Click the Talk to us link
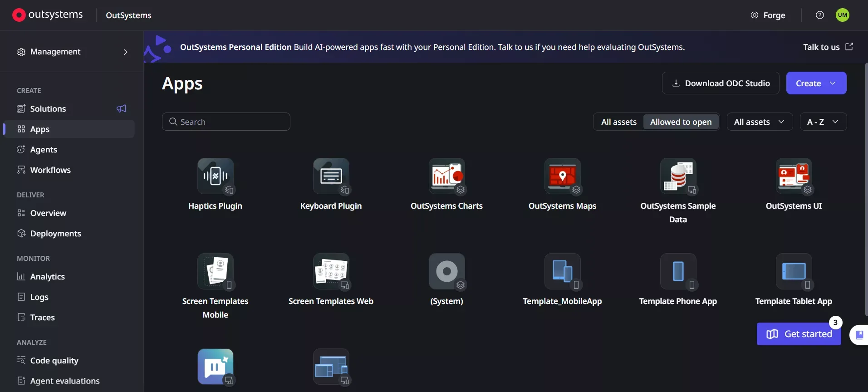 pos(828,47)
